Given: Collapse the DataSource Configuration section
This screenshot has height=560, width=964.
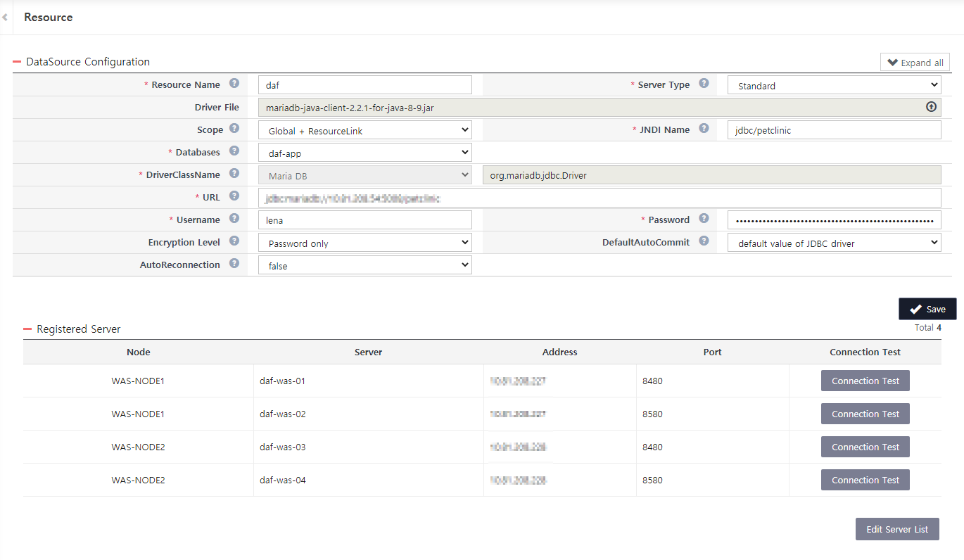Looking at the screenshot, I should coord(15,61).
